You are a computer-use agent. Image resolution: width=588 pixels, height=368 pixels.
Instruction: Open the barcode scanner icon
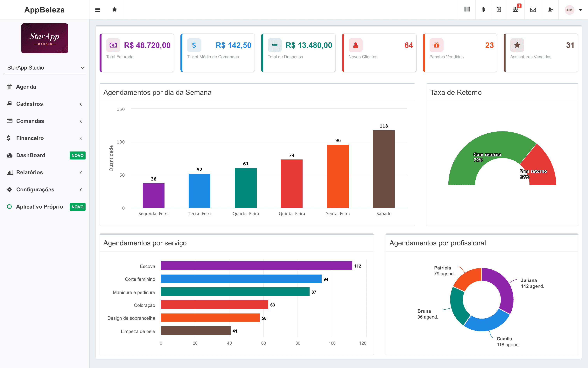coord(466,10)
